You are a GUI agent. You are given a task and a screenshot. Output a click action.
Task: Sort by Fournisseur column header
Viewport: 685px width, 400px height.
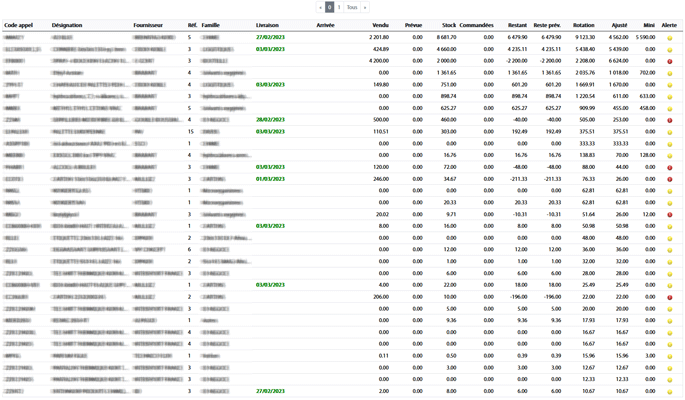[148, 25]
